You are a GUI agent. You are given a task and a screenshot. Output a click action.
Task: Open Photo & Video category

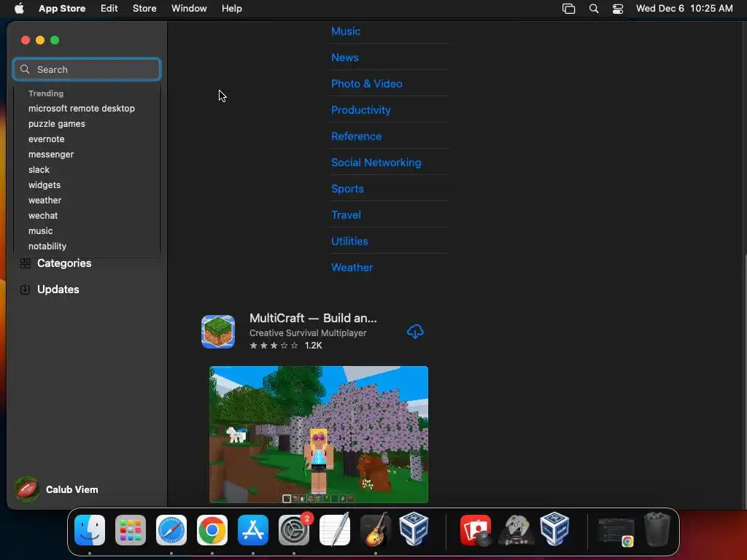[x=367, y=84]
